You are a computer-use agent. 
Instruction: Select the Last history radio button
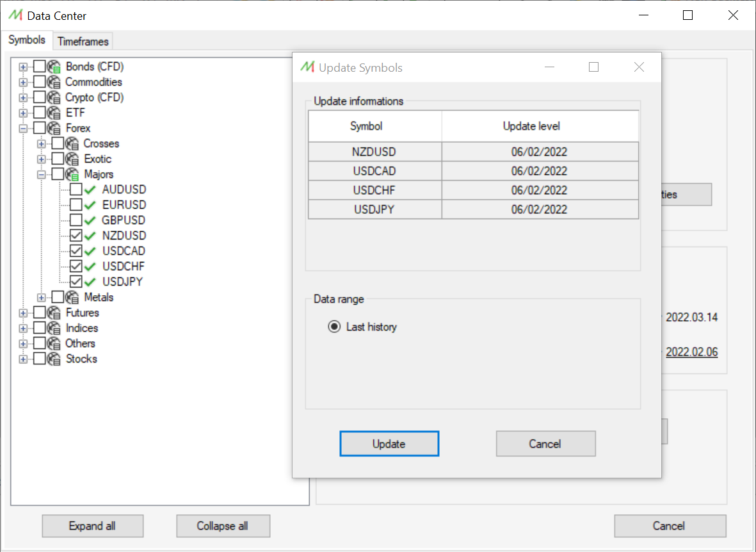click(x=334, y=327)
